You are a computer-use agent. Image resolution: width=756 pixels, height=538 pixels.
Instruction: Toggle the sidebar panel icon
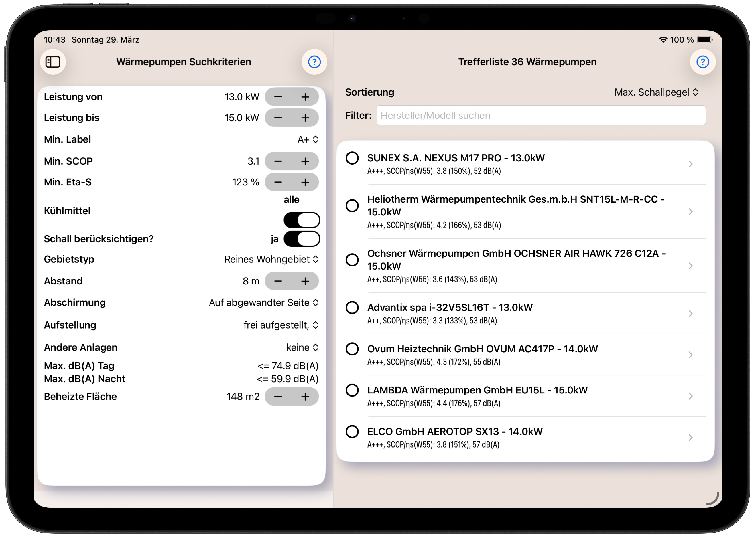coord(53,62)
